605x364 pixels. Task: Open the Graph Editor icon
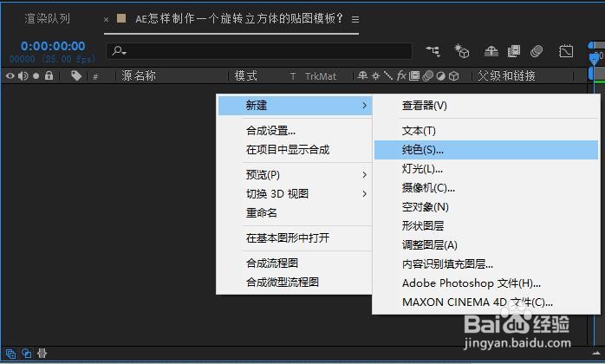[x=566, y=51]
